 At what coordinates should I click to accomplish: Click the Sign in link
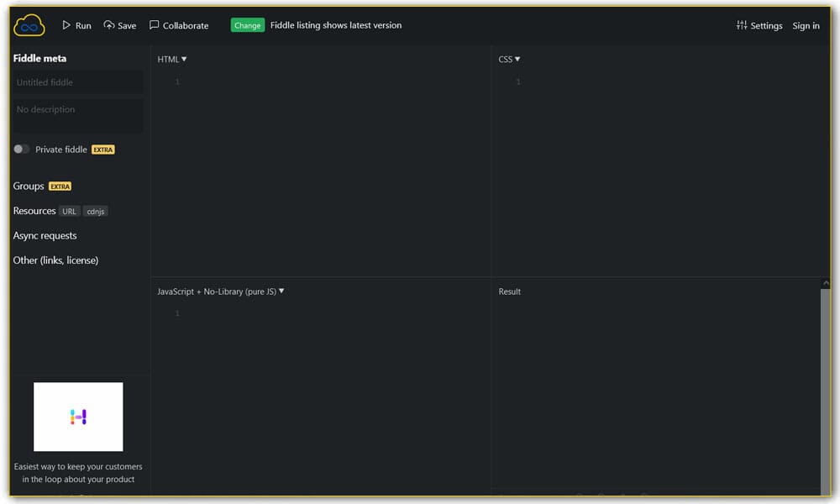806,25
